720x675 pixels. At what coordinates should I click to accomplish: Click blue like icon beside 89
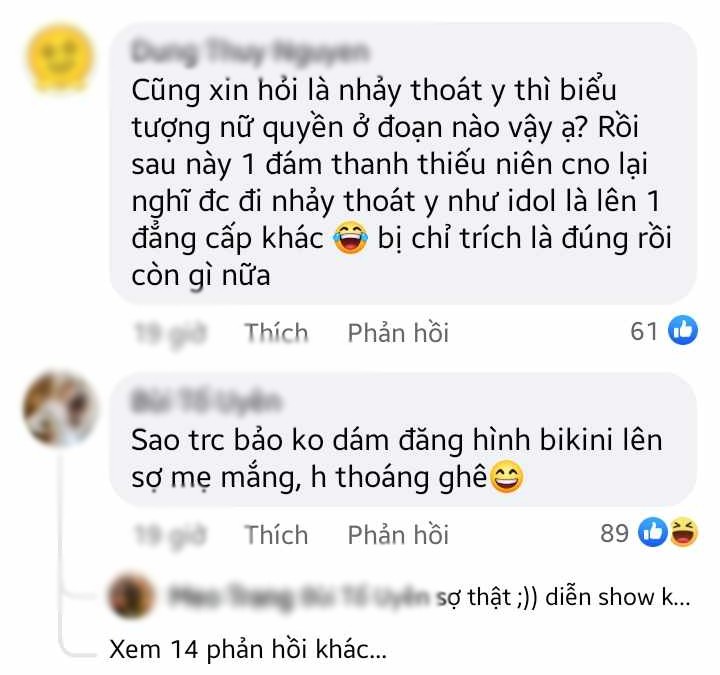653,533
